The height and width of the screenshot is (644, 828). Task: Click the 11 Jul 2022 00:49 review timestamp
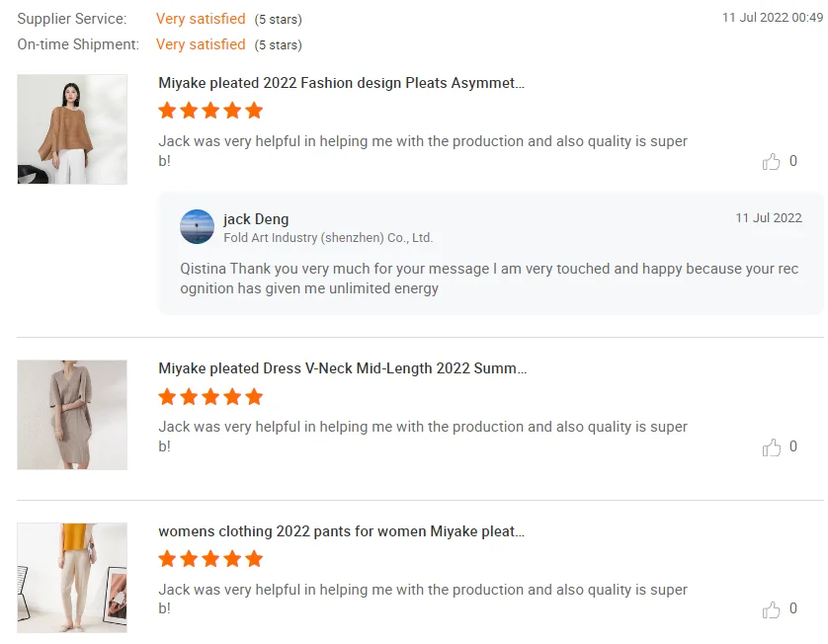pyautogui.click(x=772, y=18)
